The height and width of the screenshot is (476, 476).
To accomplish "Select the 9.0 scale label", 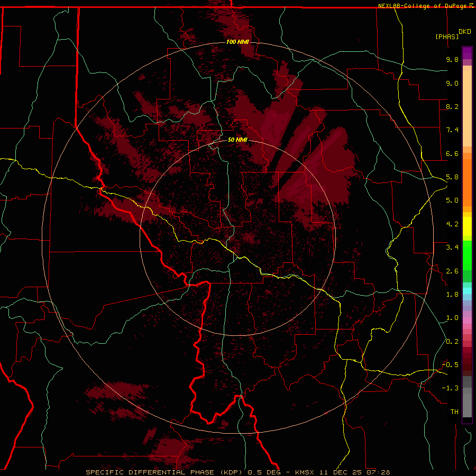I will tap(452, 83).
